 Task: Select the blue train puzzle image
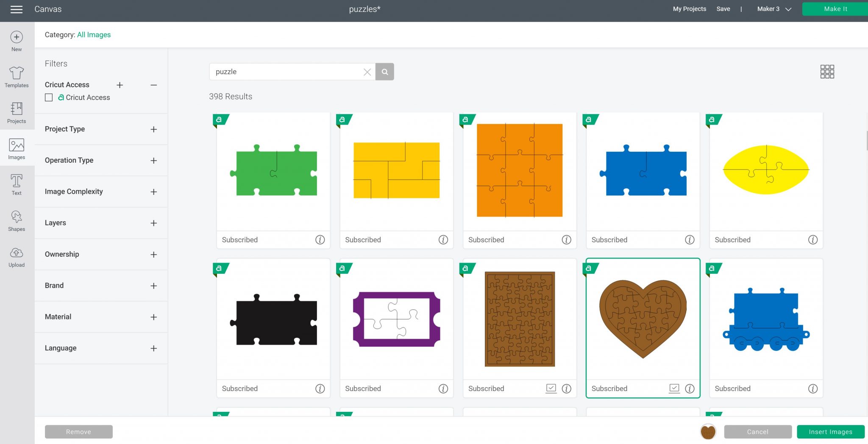tap(766, 320)
